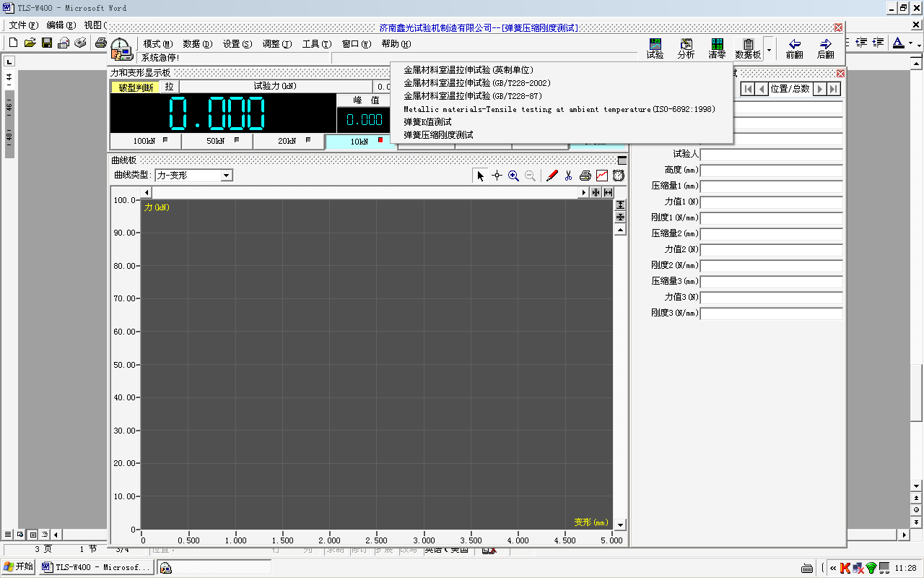Viewport: 924px width, 578px height.
Task: Click the 试验 (test) toolbar icon
Action: [x=655, y=48]
